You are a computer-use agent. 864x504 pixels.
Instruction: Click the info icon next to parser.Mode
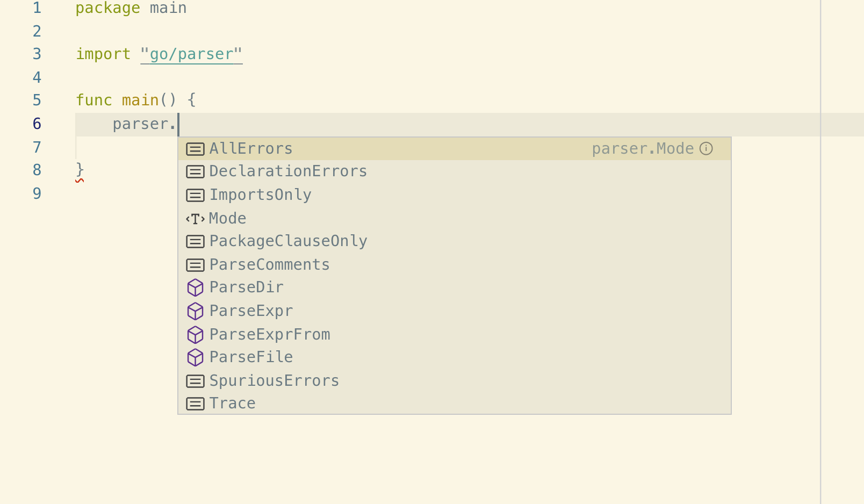click(x=707, y=149)
